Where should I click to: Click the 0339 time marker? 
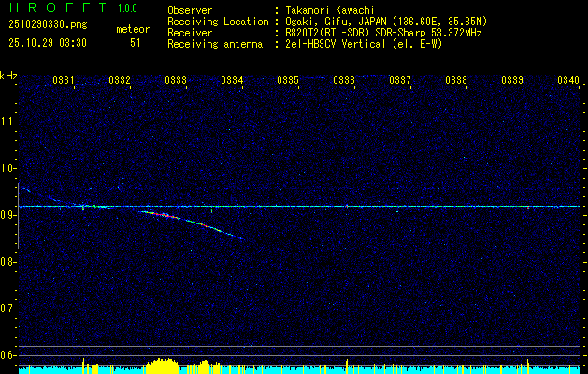512,80
